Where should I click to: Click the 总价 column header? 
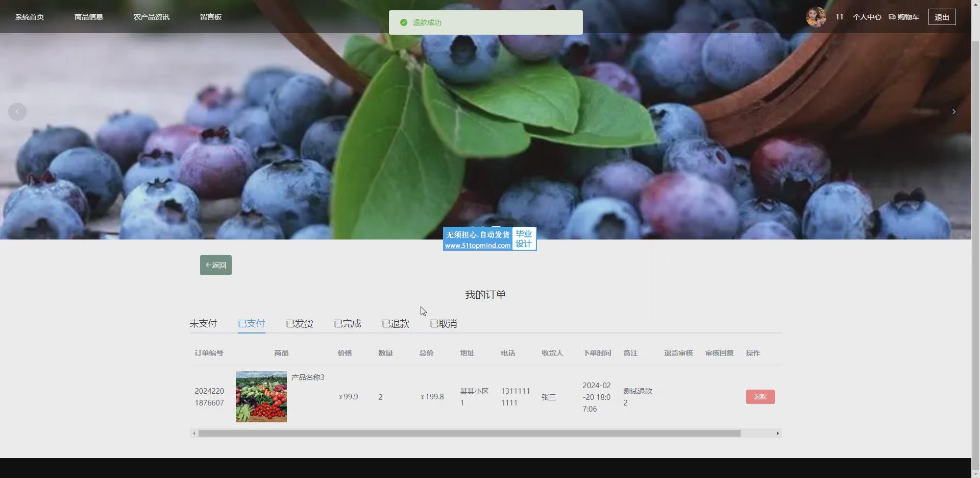(426, 353)
